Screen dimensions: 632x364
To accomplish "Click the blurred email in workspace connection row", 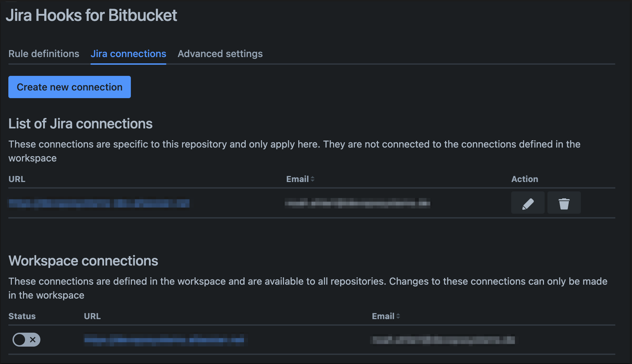I will (x=443, y=340).
